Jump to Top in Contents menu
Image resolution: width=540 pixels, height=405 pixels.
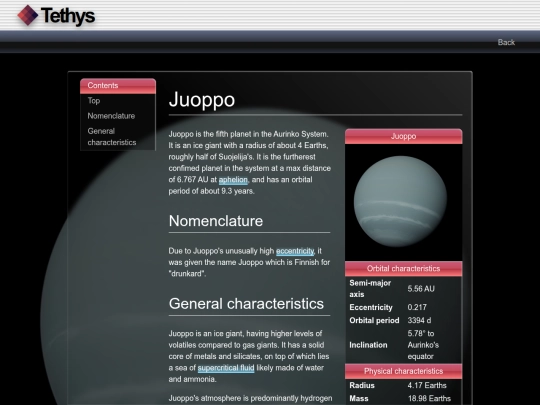(x=94, y=101)
